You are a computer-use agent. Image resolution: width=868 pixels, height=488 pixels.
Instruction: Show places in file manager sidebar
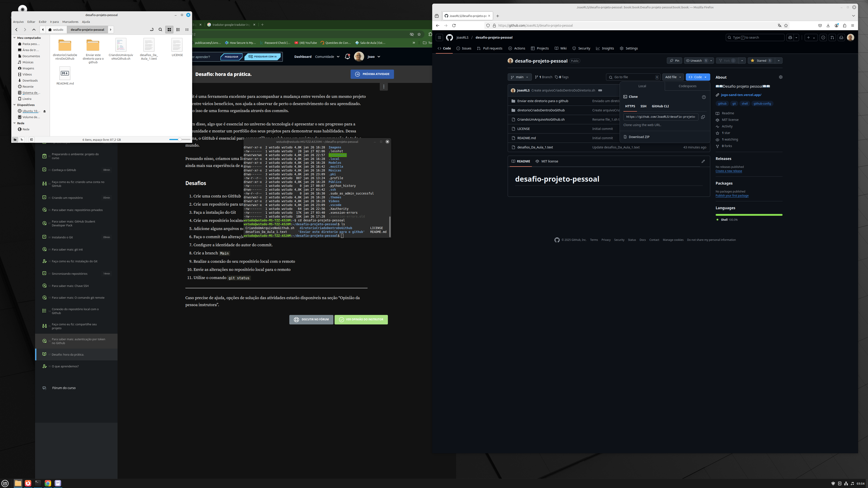click(15, 139)
